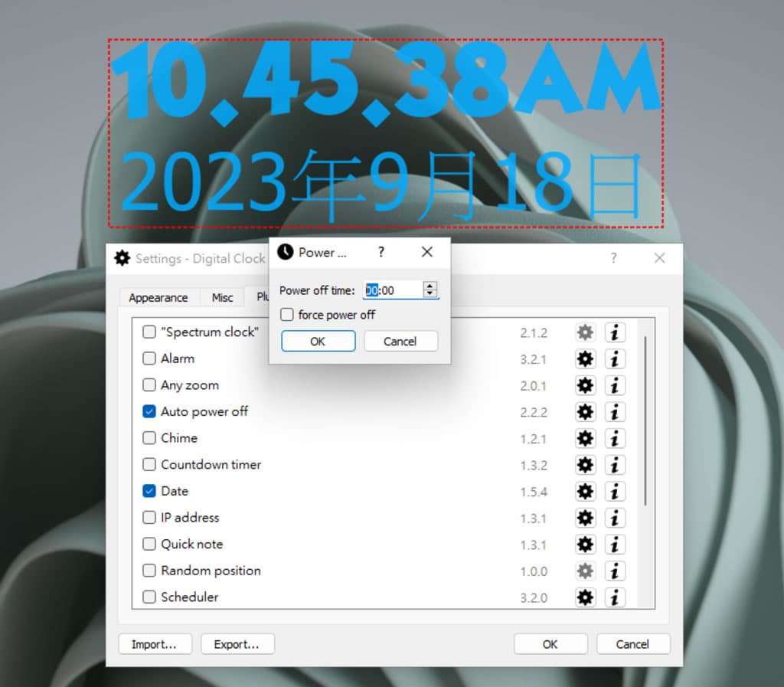Viewport: 784px width, 687px height.
Task: Click the Scheduler version 3.2.0 text
Action: pyautogui.click(x=534, y=598)
